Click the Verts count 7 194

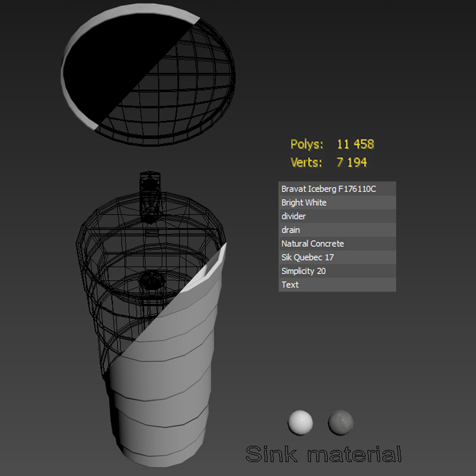coord(352,162)
